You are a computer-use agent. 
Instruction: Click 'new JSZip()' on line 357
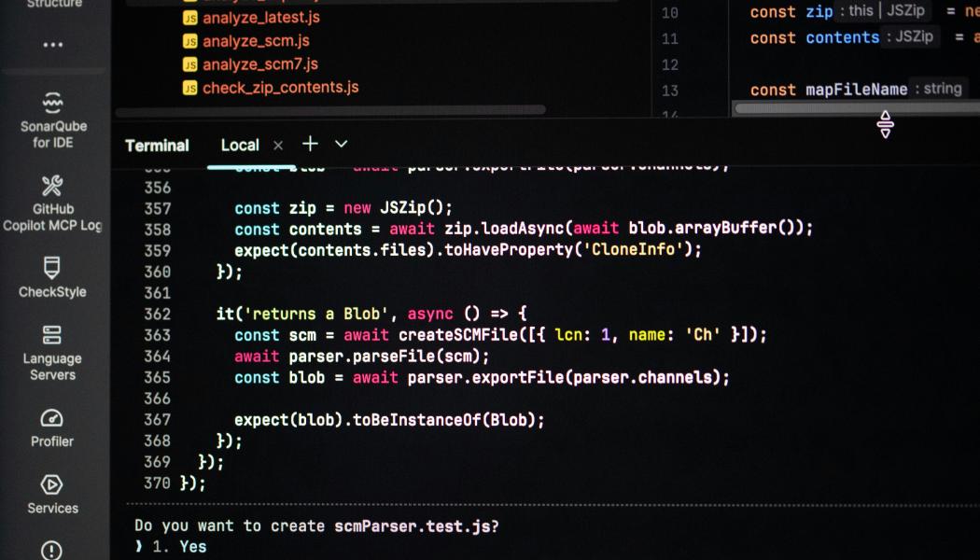(x=398, y=207)
